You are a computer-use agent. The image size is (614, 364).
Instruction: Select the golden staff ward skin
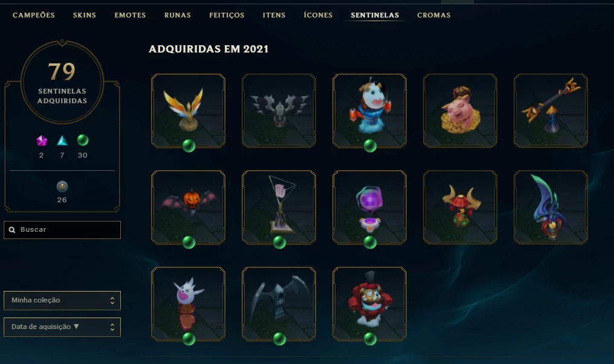point(551,110)
